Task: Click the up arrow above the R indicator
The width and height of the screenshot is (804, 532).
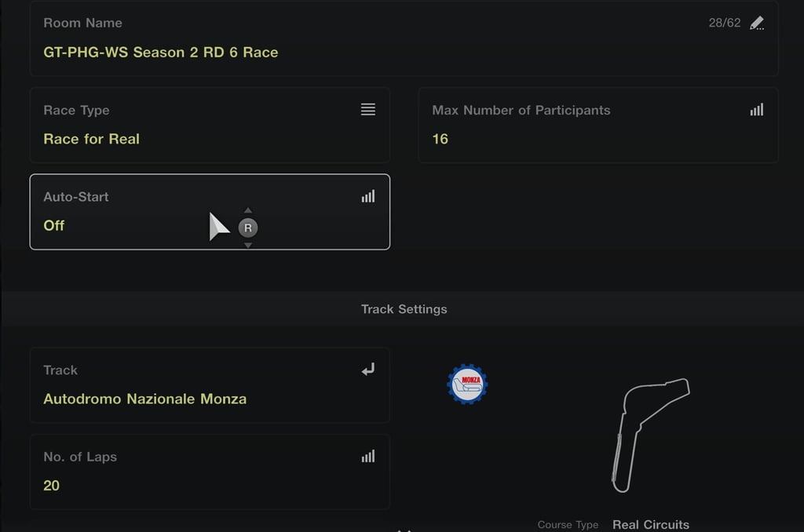Action: click(248, 210)
